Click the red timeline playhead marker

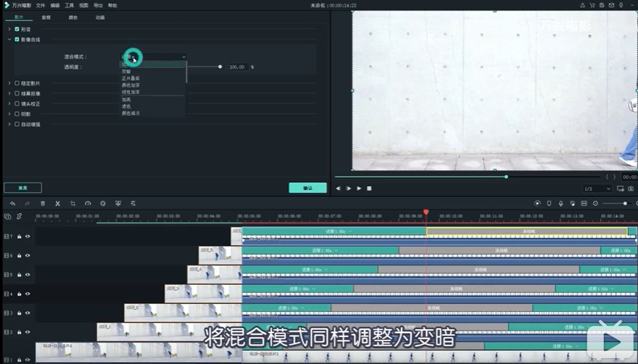pos(426,212)
